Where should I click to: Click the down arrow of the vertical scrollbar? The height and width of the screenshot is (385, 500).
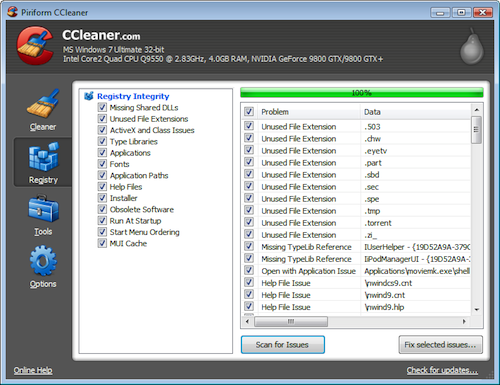click(x=477, y=310)
